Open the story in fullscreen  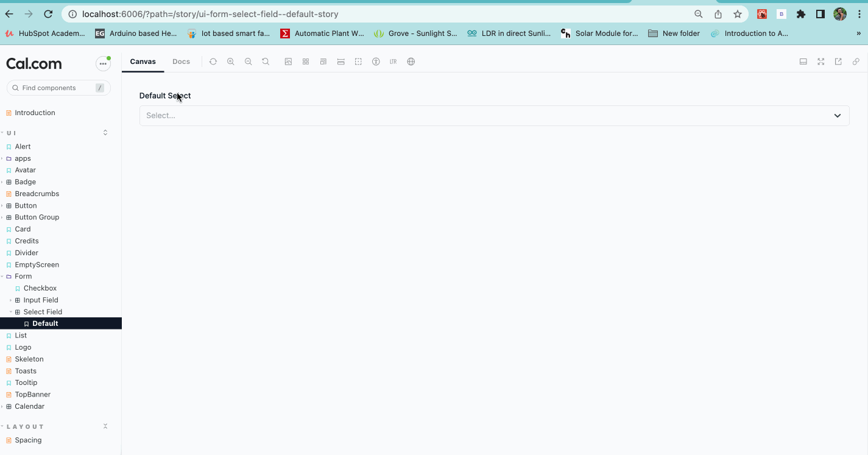click(820, 61)
